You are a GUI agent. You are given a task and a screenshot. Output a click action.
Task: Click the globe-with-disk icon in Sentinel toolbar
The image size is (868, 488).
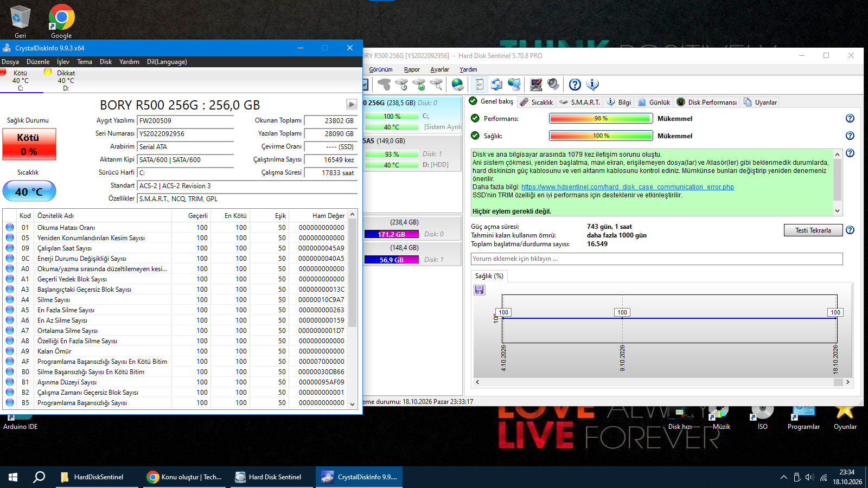[458, 85]
